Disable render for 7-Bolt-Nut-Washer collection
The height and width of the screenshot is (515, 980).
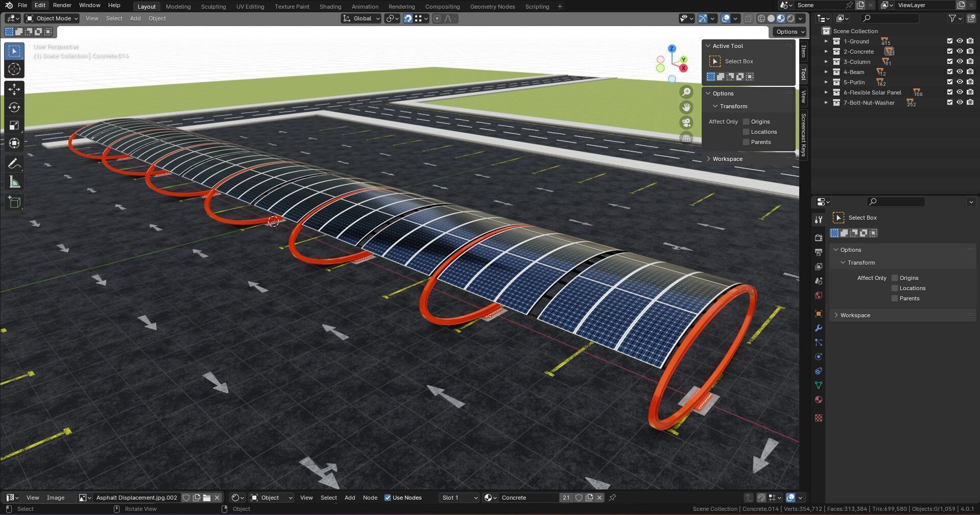click(970, 103)
